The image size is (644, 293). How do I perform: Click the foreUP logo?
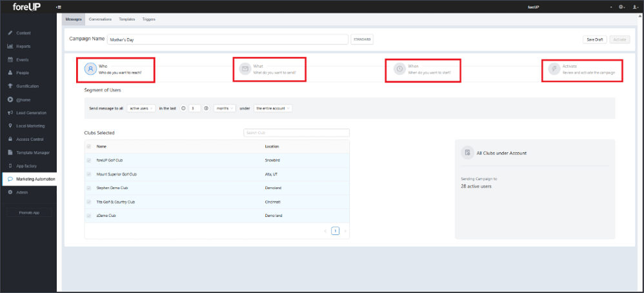click(26, 6)
